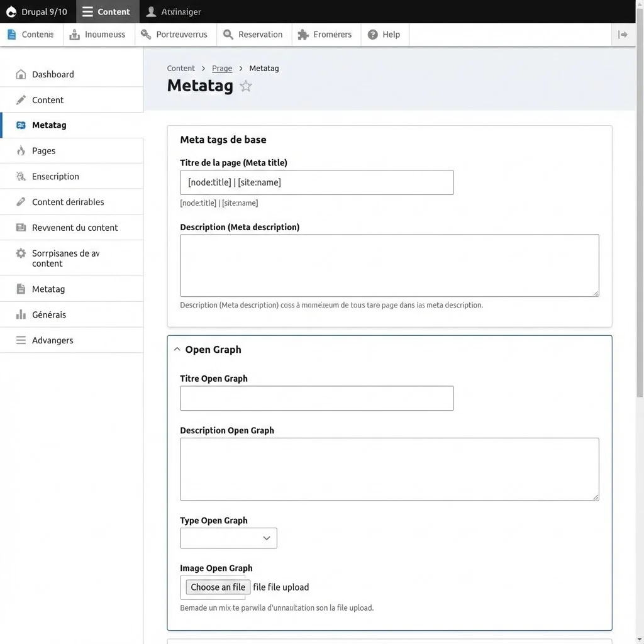Click the bar chart icon for Générais
This screenshot has width=644, height=644.
(21, 314)
